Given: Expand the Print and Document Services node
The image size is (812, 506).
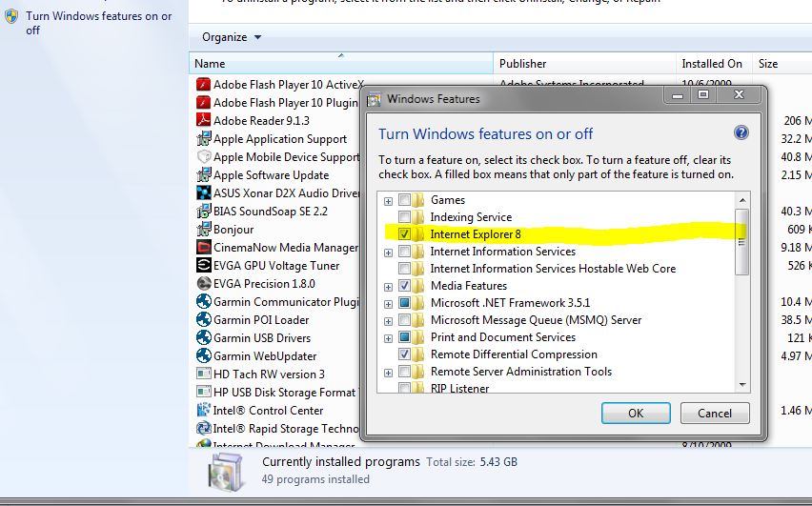Looking at the screenshot, I should (388, 338).
